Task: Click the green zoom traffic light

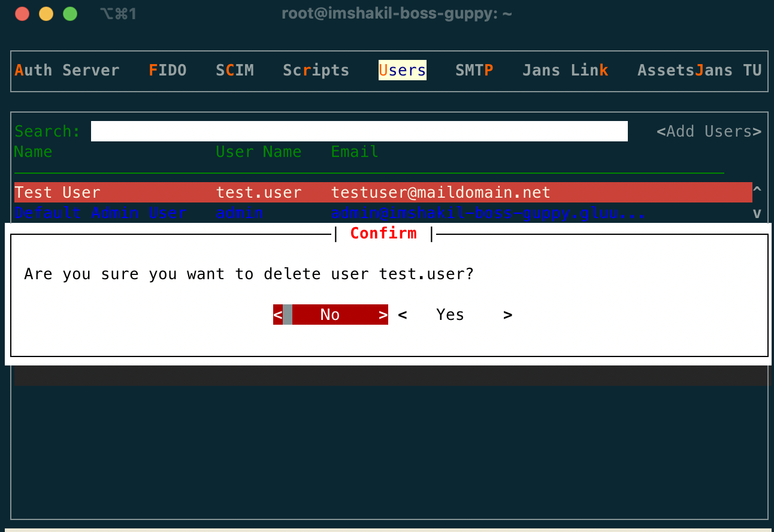Action: (70, 13)
